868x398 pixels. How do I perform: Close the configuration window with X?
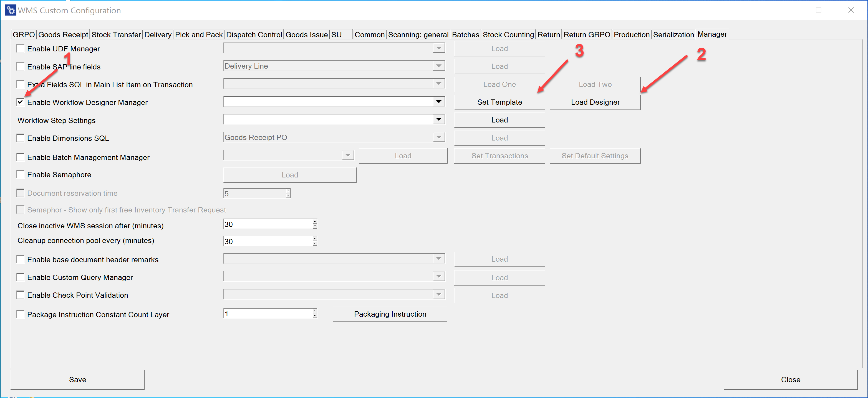click(851, 10)
